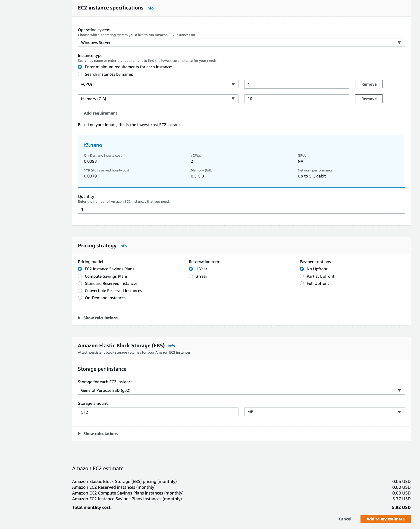This screenshot has height=529, width=420.
Task: Click the Storage amount field showing 512
Action: (158, 412)
